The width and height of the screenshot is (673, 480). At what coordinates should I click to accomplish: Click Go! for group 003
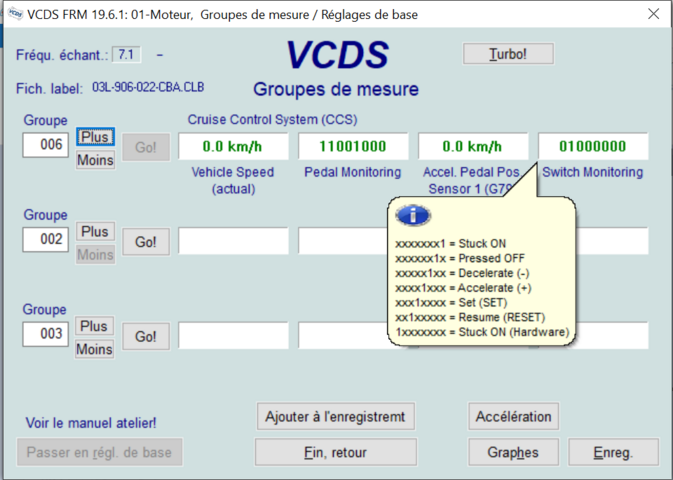click(x=146, y=336)
